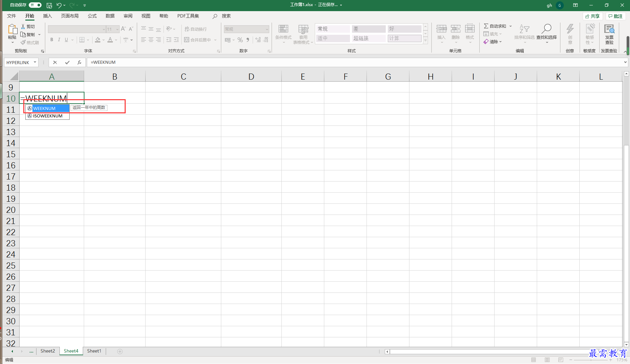Switch to the Sheet1 tab
The width and height of the screenshot is (630, 364).
94,351
